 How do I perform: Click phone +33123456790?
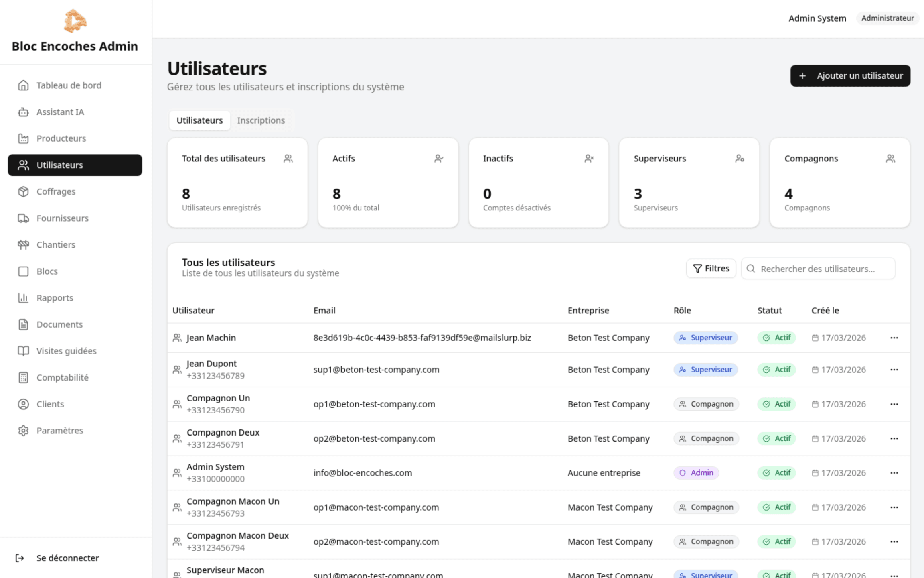point(216,410)
